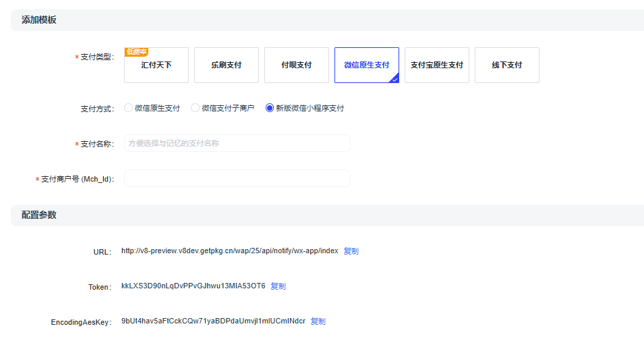Copy the URL using its 复制 link
Screen dimensions: 644x341
point(351,251)
